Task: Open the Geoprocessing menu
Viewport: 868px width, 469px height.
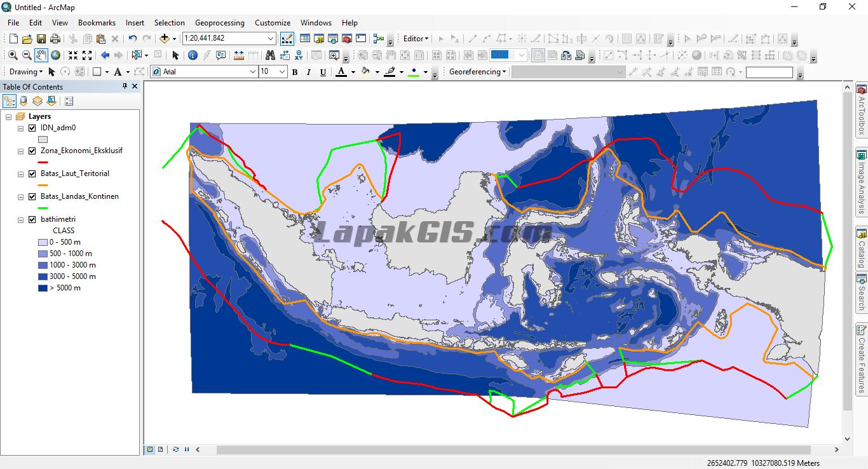Action: point(220,23)
